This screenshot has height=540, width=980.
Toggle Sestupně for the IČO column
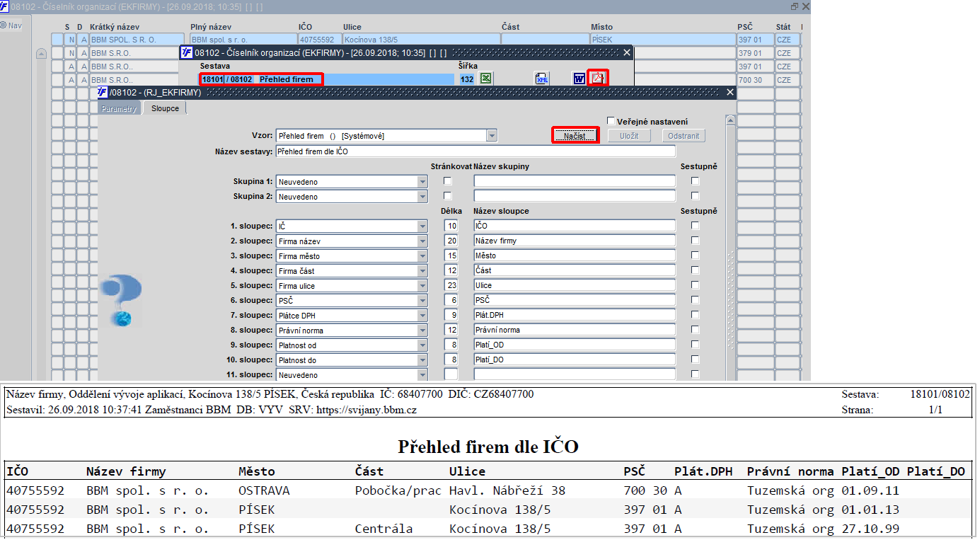tap(696, 226)
